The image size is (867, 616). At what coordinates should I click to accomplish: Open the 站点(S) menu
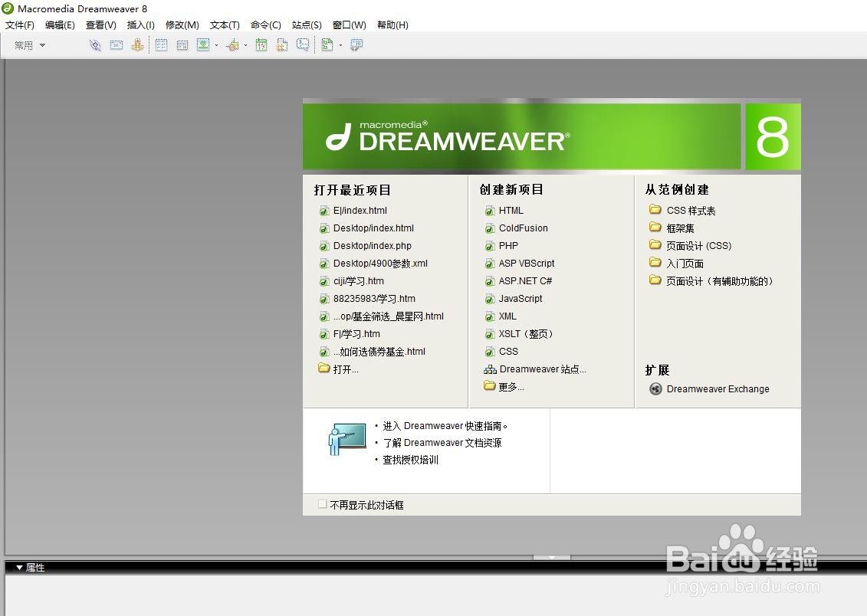[307, 25]
